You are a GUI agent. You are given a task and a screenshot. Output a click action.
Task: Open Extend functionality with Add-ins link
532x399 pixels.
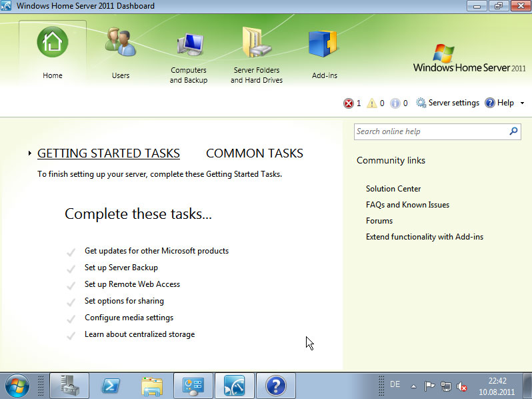pos(425,237)
